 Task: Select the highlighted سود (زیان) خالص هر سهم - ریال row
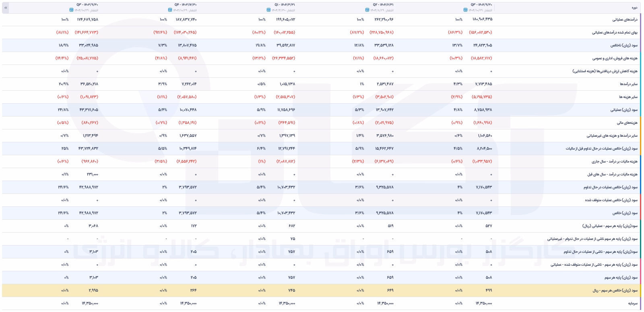pyautogui.click(x=320, y=290)
